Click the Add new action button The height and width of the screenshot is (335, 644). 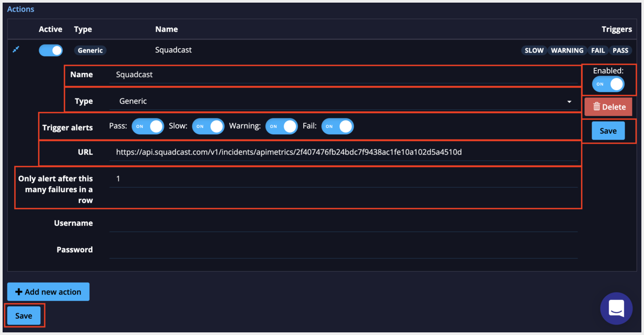[48, 292]
